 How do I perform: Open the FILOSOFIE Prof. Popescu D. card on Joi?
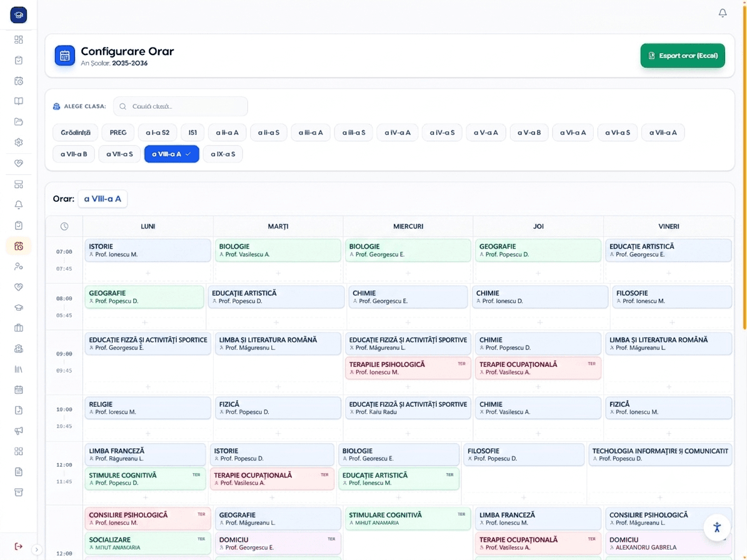[524, 454]
